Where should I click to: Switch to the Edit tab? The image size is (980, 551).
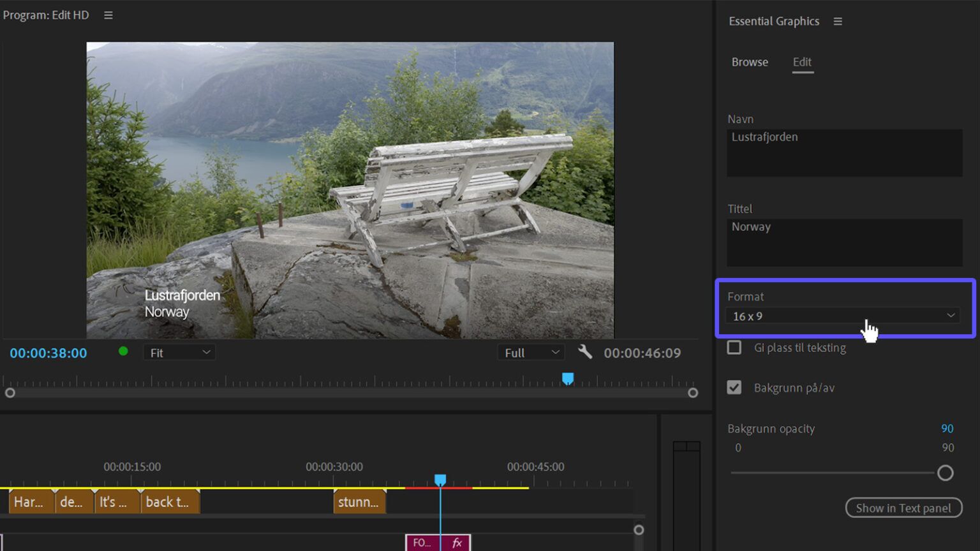click(802, 62)
